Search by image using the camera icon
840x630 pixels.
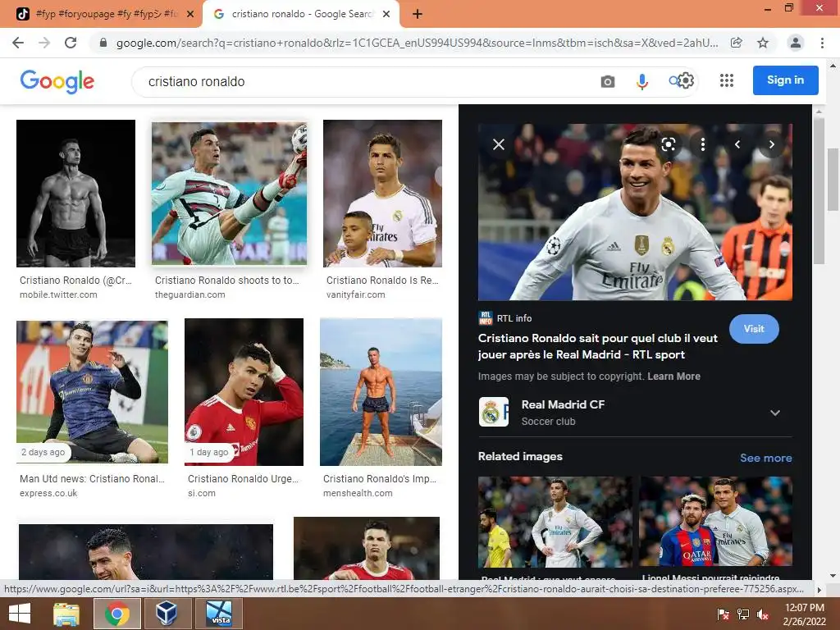[608, 81]
